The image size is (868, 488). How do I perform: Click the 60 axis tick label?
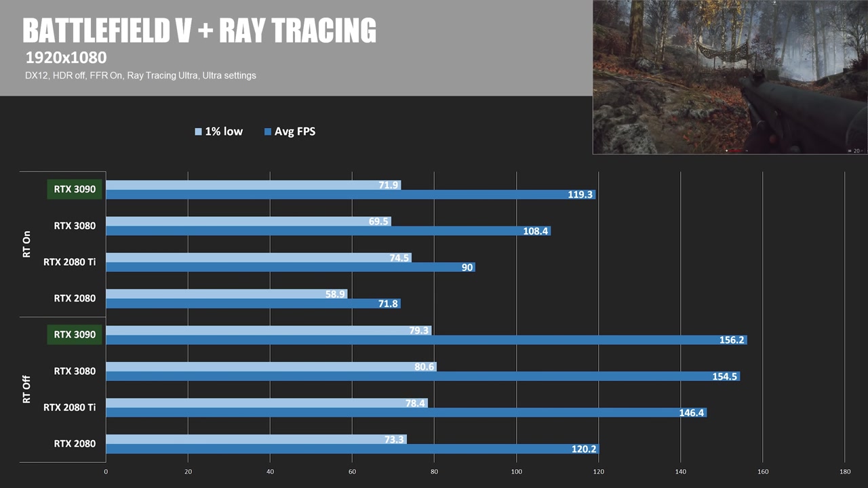point(352,472)
